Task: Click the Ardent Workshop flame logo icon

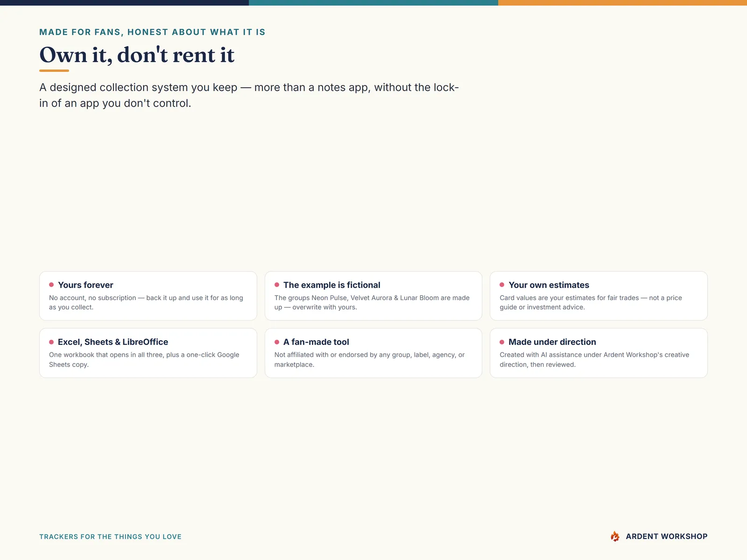Action: (615, 536)
